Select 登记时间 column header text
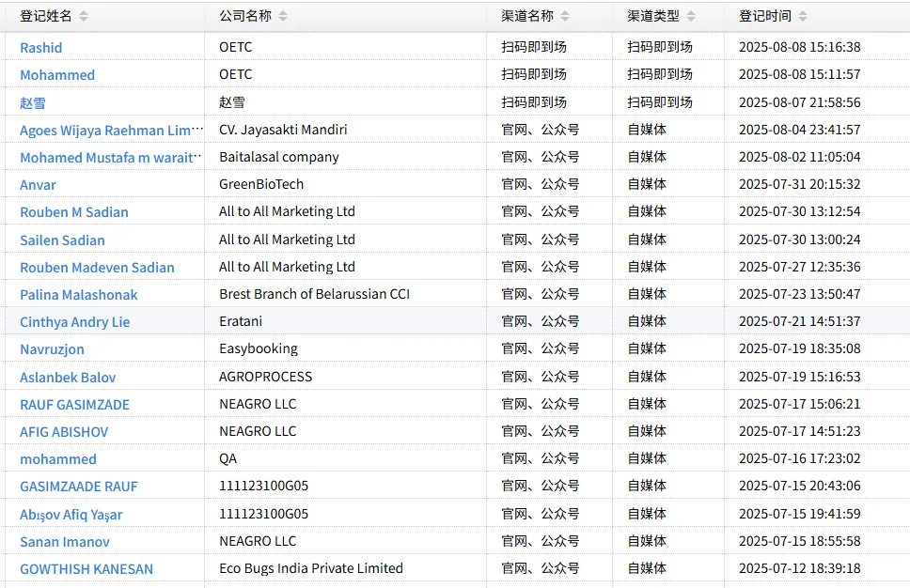The width and height of the screenshot is (910, 588). click(x=764, y=16)
